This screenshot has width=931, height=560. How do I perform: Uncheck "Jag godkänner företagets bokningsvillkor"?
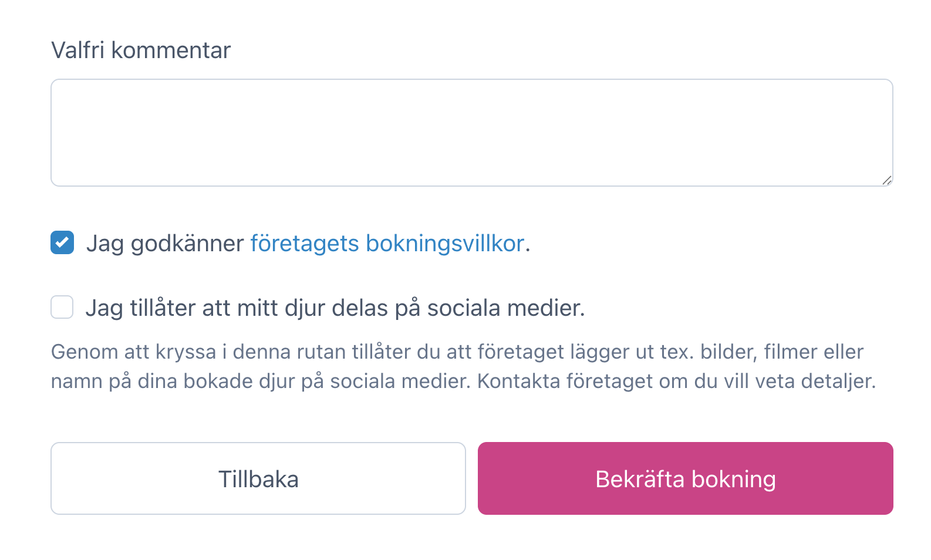(x=62, y=242)
